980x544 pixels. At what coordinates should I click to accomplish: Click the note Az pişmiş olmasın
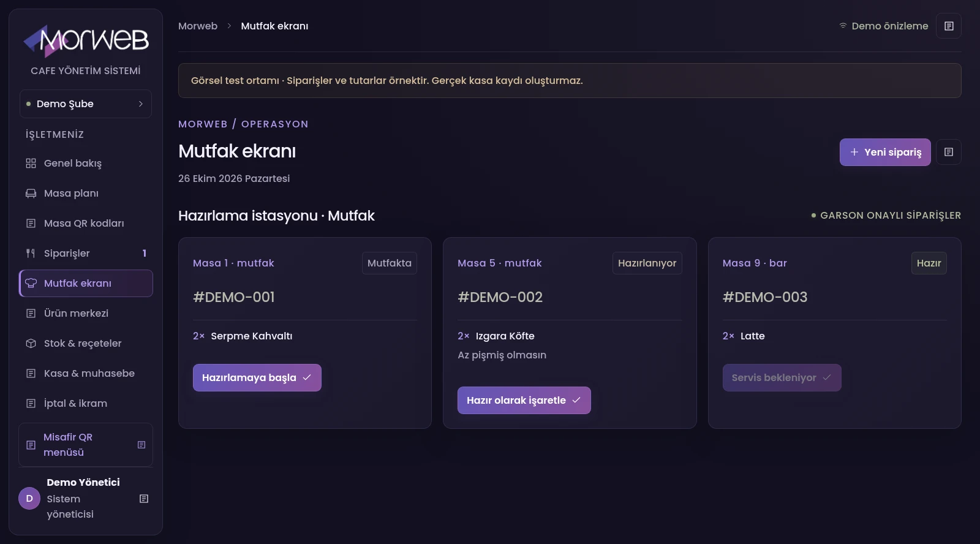click(502, 355)
